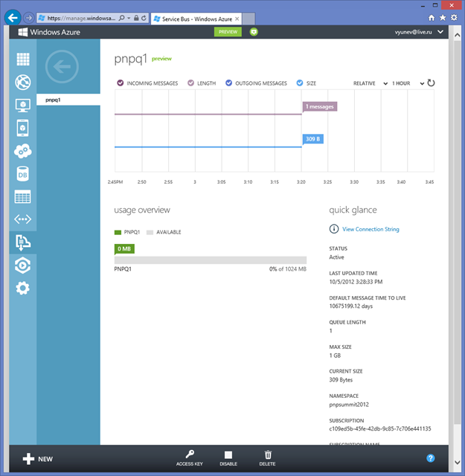Click the 0 MB usage label
The height and width of the screenshot is (476, 465).
[x=124, y=249]
